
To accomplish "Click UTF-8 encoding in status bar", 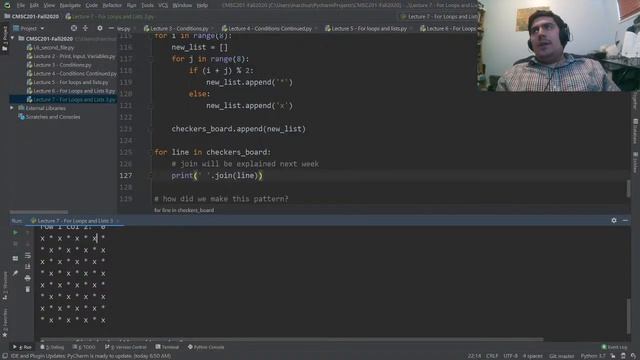I will point(510,356).
